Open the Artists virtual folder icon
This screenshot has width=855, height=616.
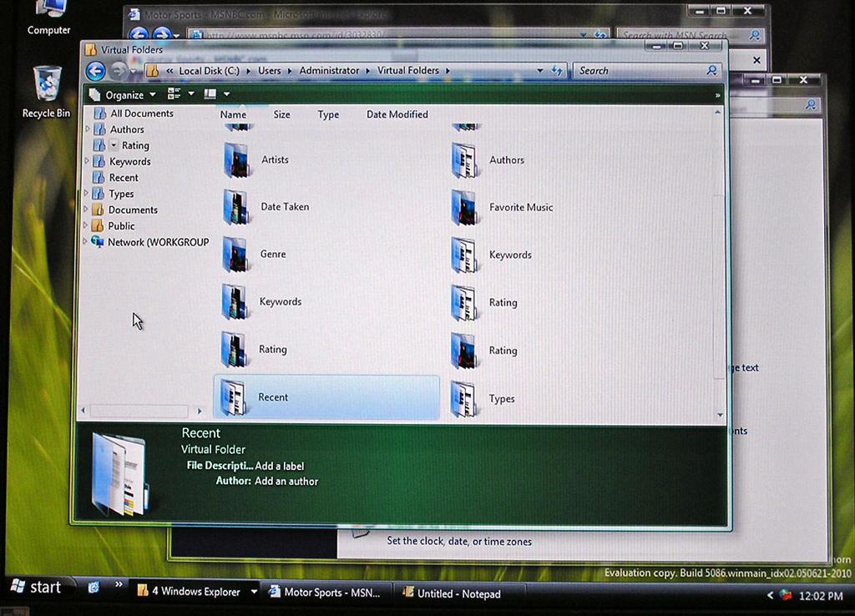(x=236, y=160)
